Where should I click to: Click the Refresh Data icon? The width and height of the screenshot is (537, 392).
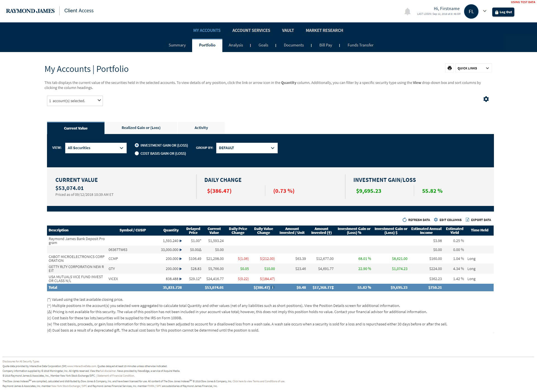(x=404, y=220)
